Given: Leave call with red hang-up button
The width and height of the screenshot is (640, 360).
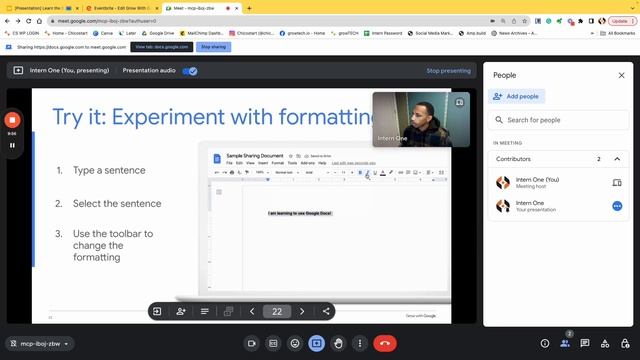Looking at the screenshot, I should click(x=384, y=344).
